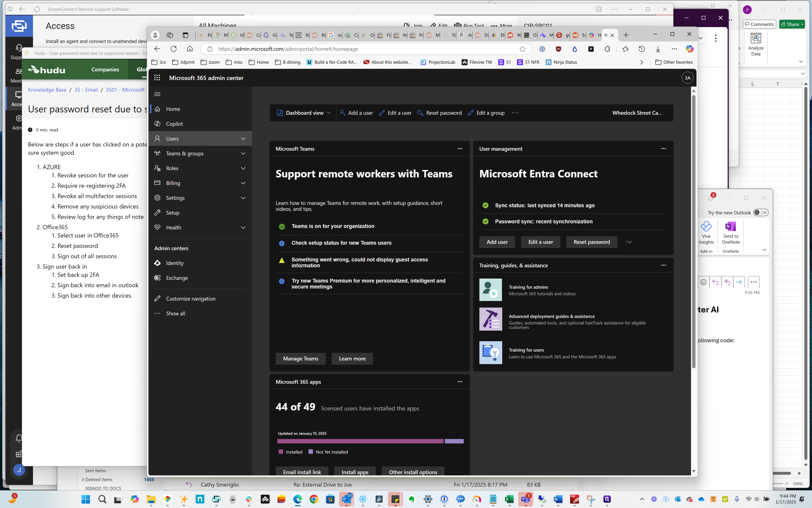This screenshot has width=812, height=508.
Task: Open Training guides card options ellipsis
Action: (x=663, y=265)
